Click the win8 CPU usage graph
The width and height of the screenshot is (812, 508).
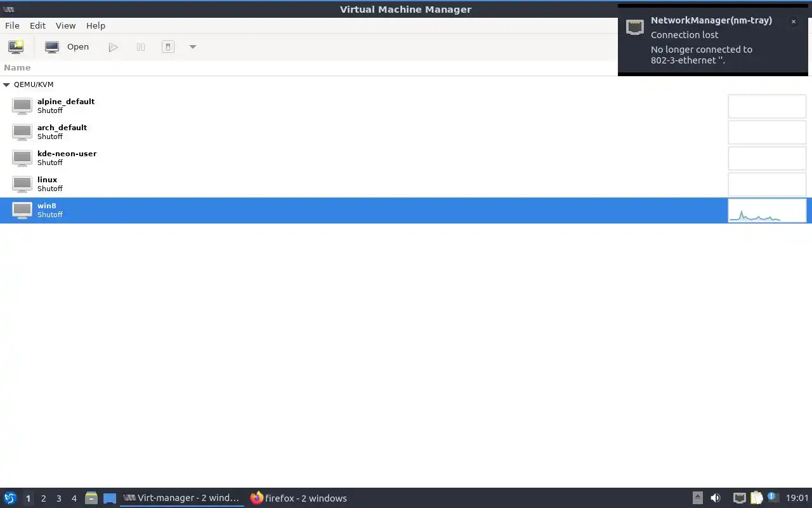767,211
